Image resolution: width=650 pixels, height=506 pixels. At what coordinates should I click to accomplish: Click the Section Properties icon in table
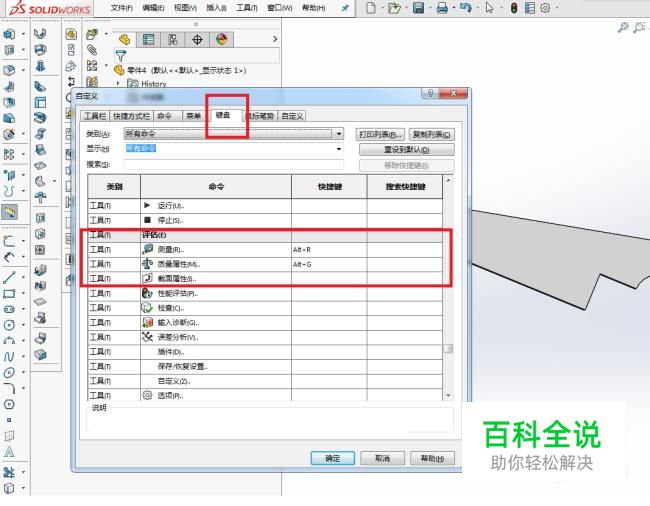tap(148, 278)
